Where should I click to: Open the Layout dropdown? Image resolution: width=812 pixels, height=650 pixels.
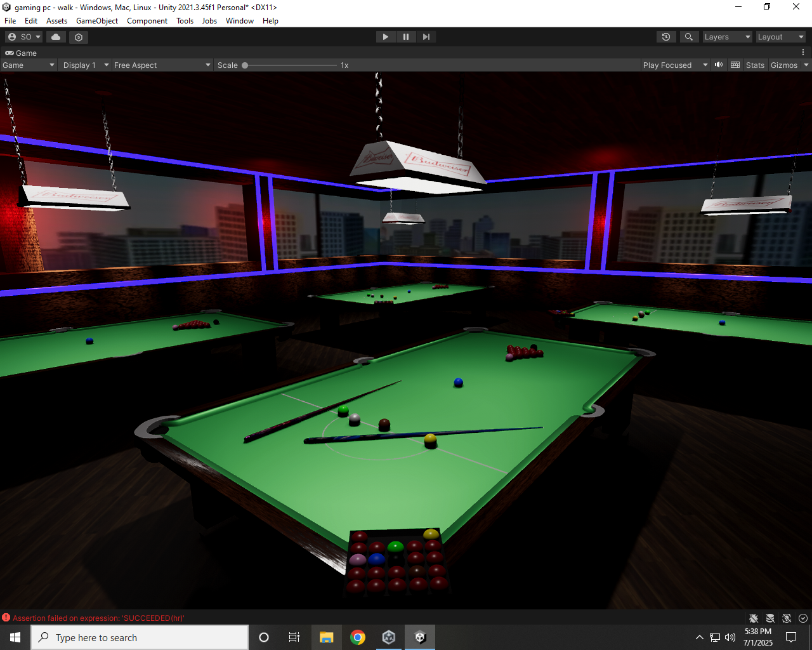781,37
